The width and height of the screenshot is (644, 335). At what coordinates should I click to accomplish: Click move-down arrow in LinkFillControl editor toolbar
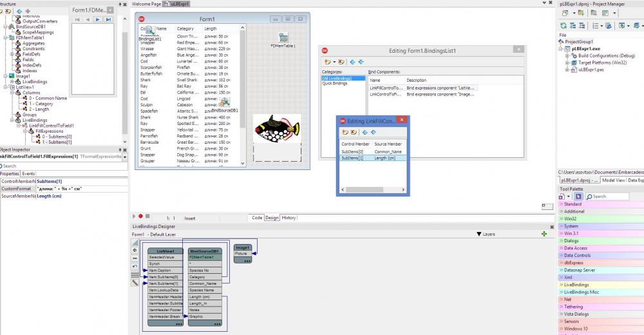374,132
